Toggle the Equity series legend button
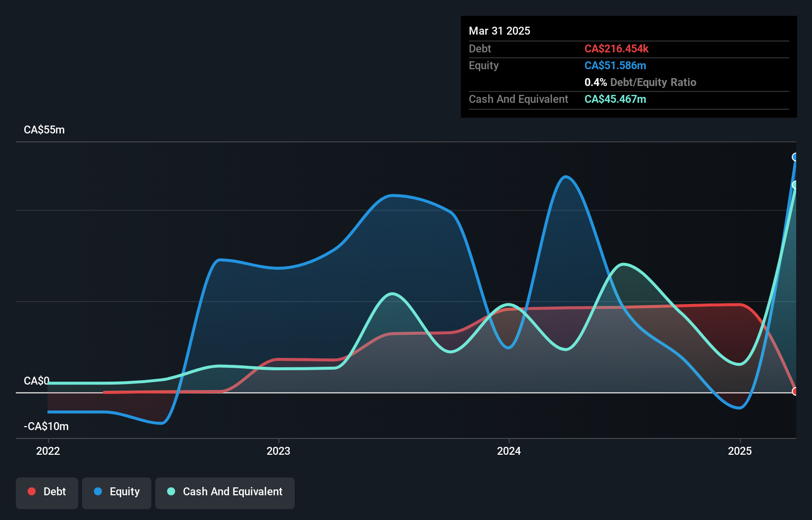The image size is (812, 520). pyautogui.click(x=117, y=493)
